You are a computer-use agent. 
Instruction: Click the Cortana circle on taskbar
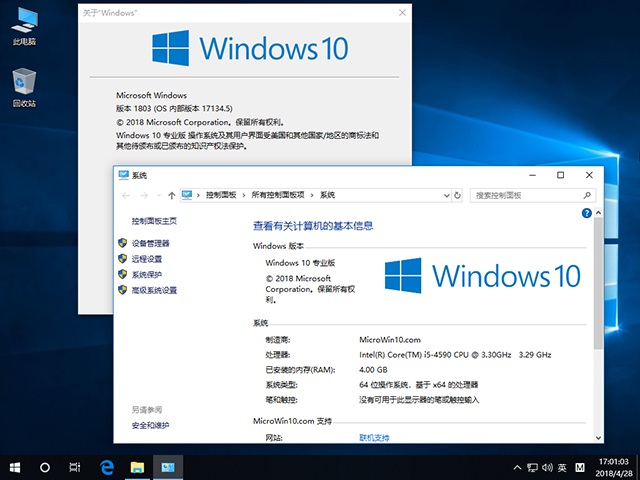click(45, 467)
